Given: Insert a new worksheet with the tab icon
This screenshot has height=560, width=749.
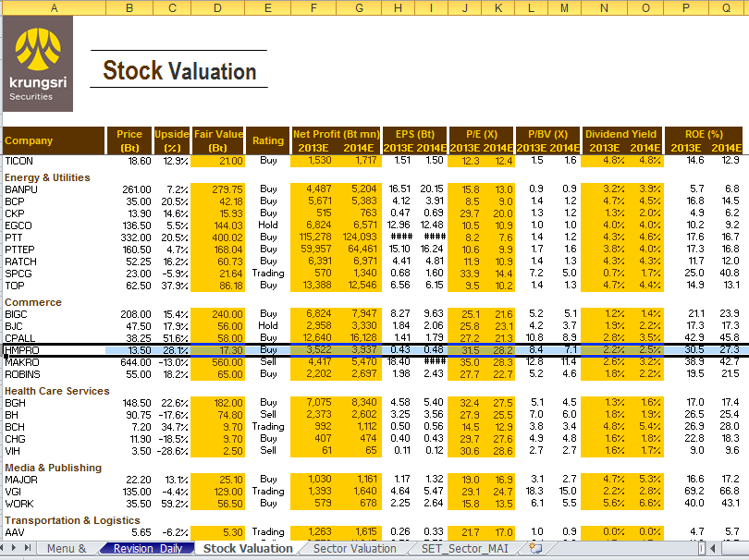Looking at the screenshot, I should pyautogui.click(x=535, y=548).
